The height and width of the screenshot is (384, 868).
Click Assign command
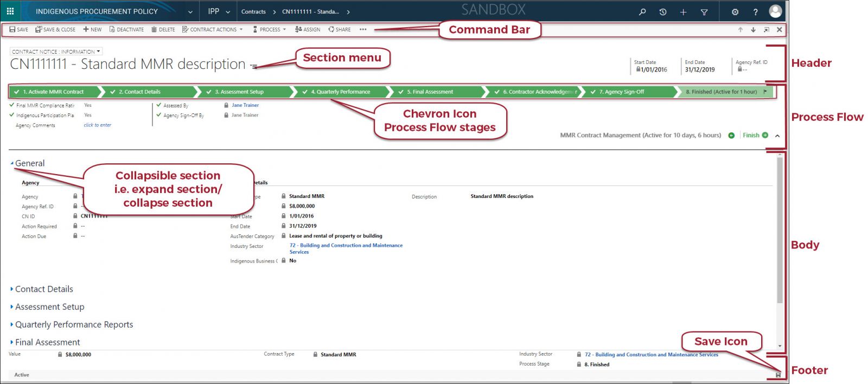(308, 29)
